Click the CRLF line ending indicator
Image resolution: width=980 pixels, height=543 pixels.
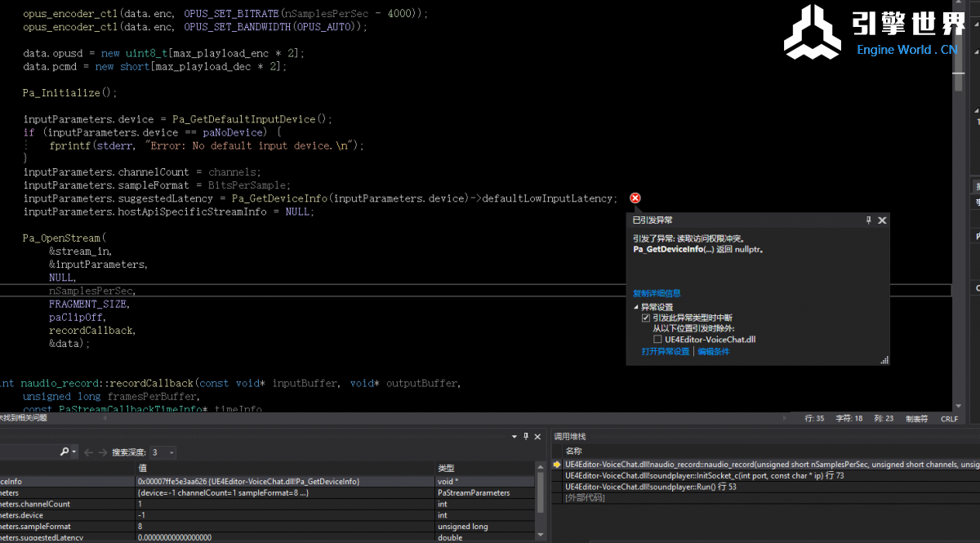click(x=949, y=418)
